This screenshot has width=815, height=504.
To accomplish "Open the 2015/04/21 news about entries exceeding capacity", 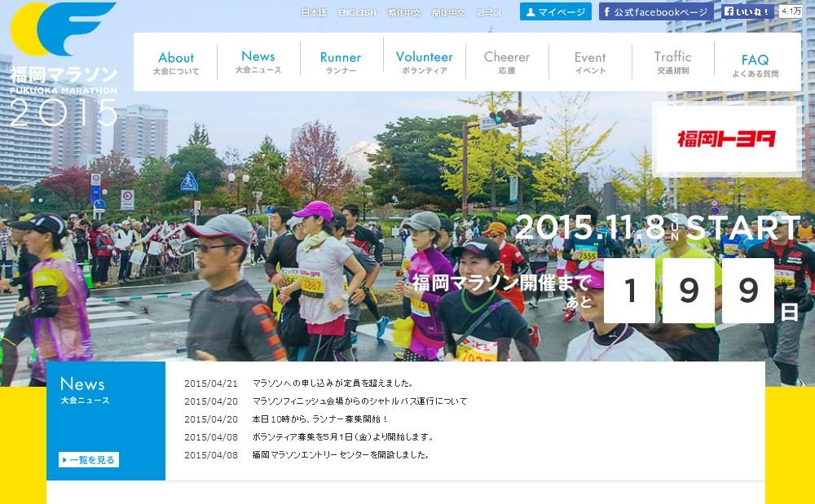I will click(333, 383).
